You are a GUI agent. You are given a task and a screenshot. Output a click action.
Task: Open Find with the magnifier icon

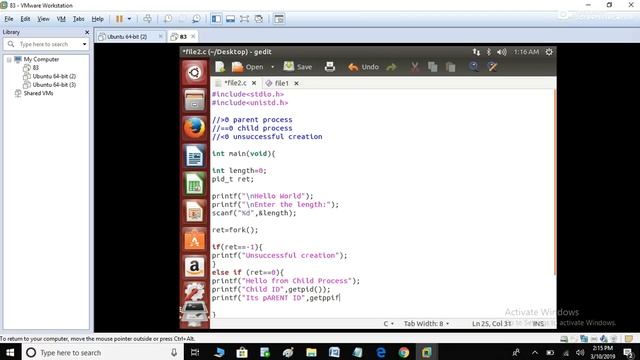[473, 67]
